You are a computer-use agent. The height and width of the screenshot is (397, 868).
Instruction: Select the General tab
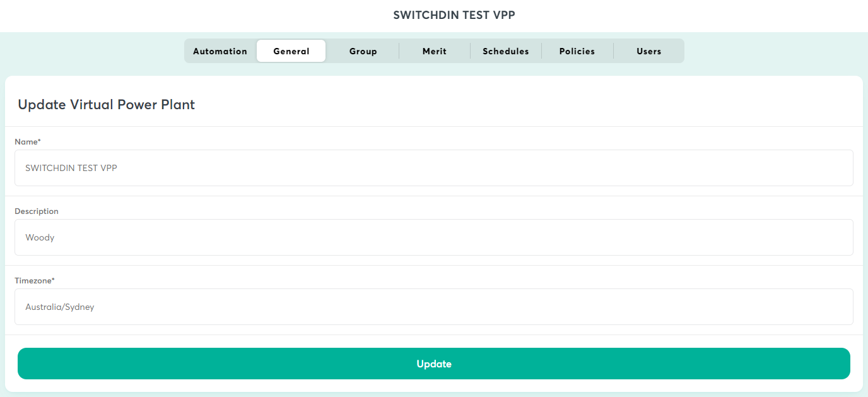[x=291, y=51]
